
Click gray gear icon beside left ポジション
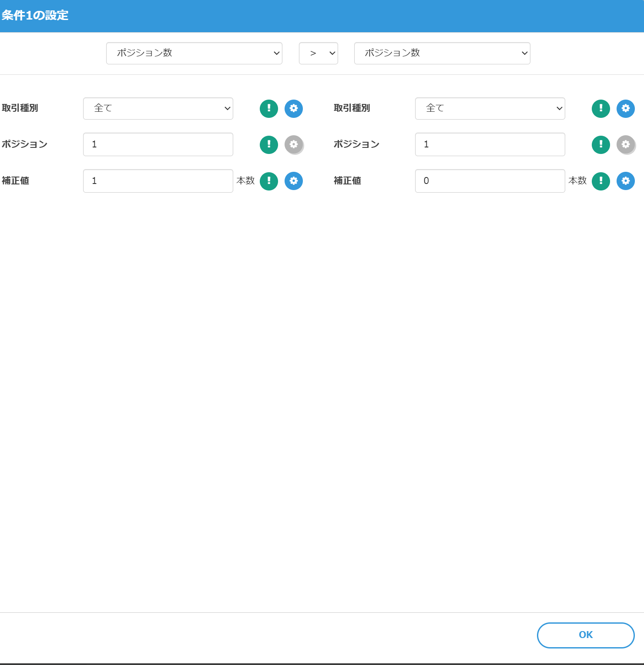(294, 144)
